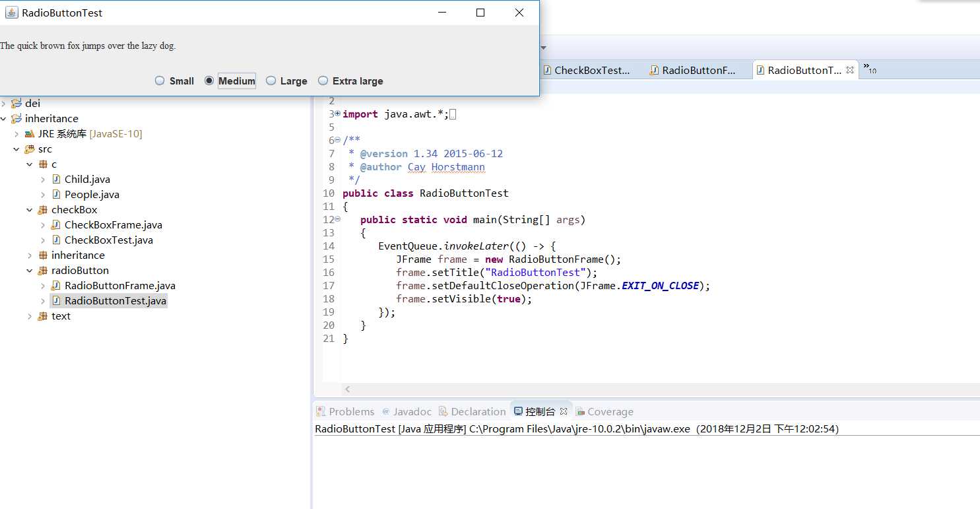980x509 pixels.
Task: Close the RadioButtonT... editor tab
Action: [850, 69]
